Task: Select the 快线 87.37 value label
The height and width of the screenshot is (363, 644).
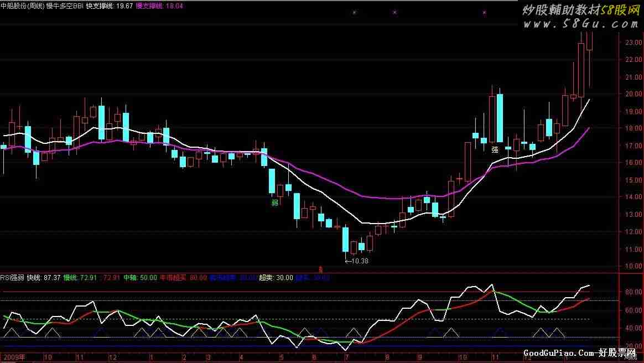Action: point(44,277)
